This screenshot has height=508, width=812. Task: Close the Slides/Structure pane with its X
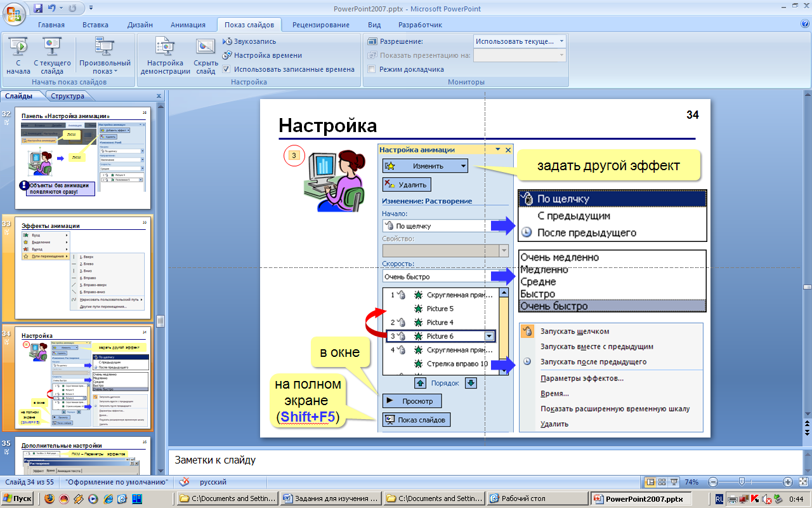pos(159,97)
